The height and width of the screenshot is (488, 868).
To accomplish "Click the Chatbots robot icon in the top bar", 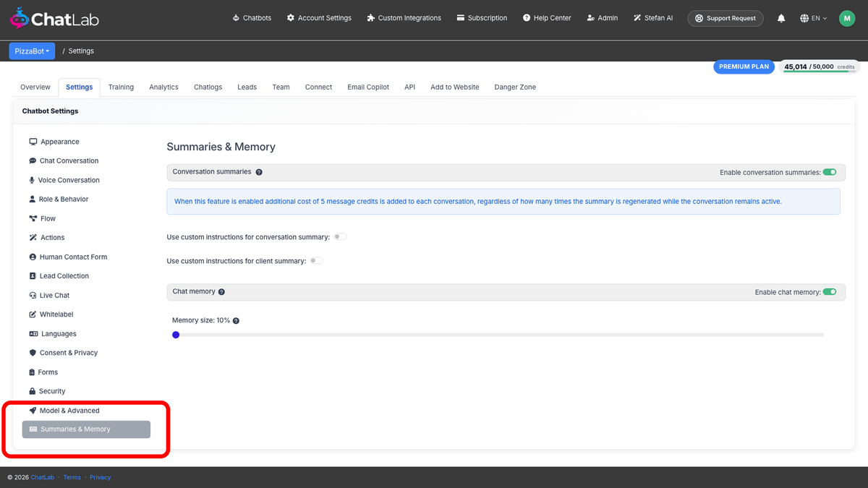I will [236, 18].
